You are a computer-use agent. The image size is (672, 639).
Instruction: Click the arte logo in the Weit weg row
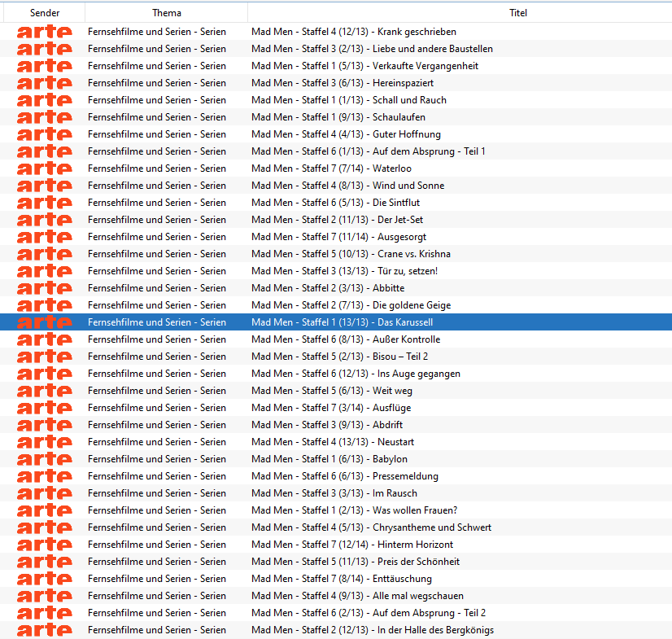[45, 391]
